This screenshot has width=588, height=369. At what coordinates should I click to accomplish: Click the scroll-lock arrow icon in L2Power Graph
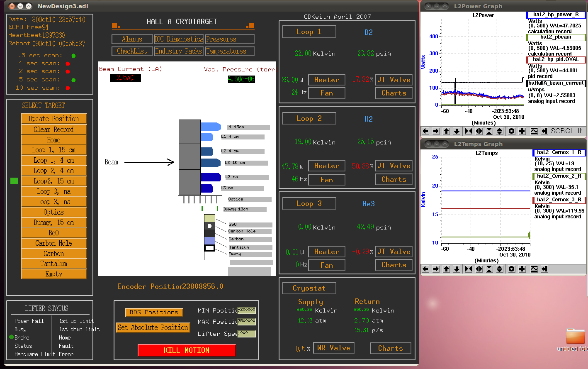(x=544, y=131)
